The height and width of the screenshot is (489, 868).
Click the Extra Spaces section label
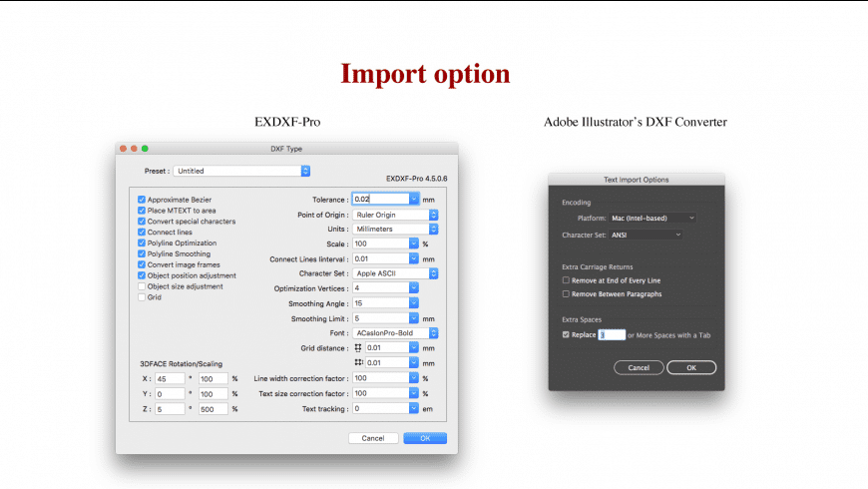(582, 319)
